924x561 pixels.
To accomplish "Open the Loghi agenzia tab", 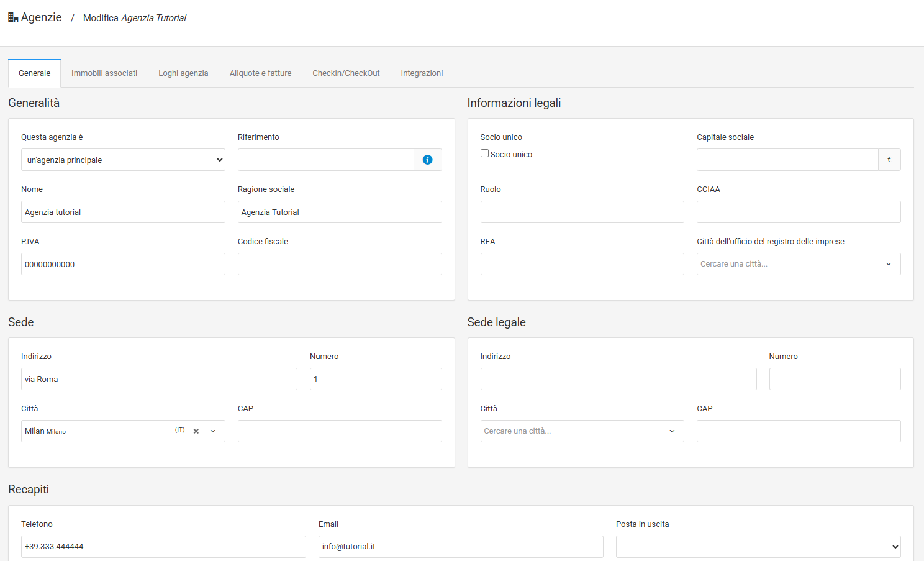I will 183,73.
